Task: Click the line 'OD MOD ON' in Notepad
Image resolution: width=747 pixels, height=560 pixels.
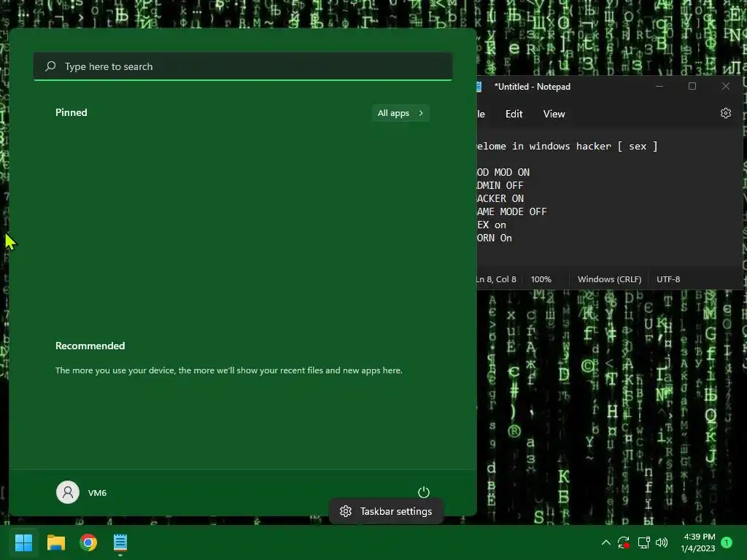Action: (503, 172)
